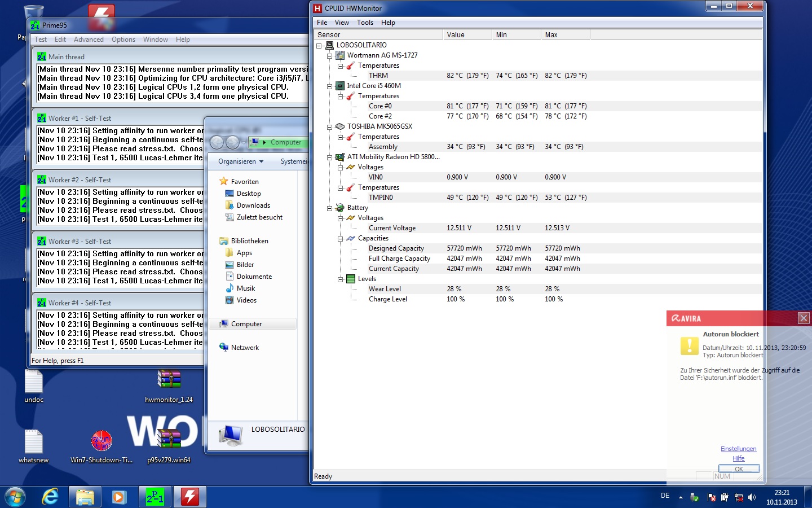
Task: Click OK in the Avira notification
Action: [739, 469]
